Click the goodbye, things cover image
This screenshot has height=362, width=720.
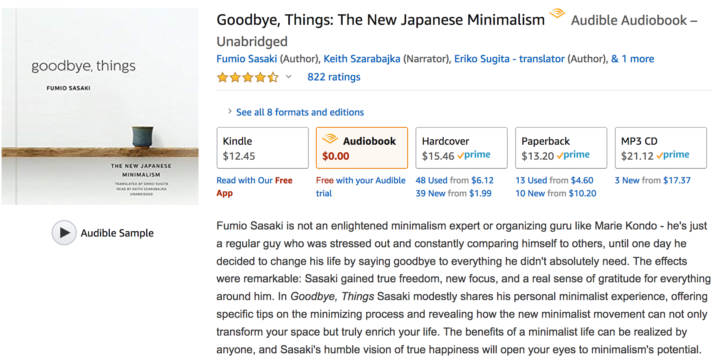[100, 107]
